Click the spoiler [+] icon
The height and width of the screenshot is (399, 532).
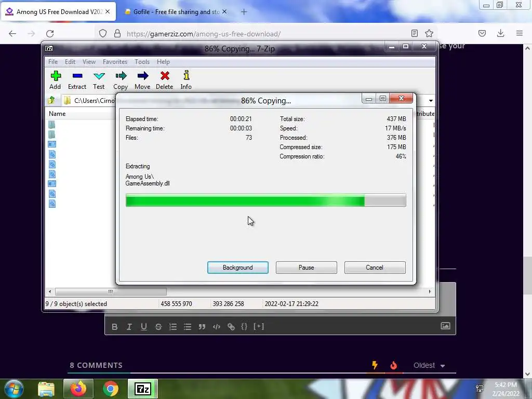tap(259, 326)
